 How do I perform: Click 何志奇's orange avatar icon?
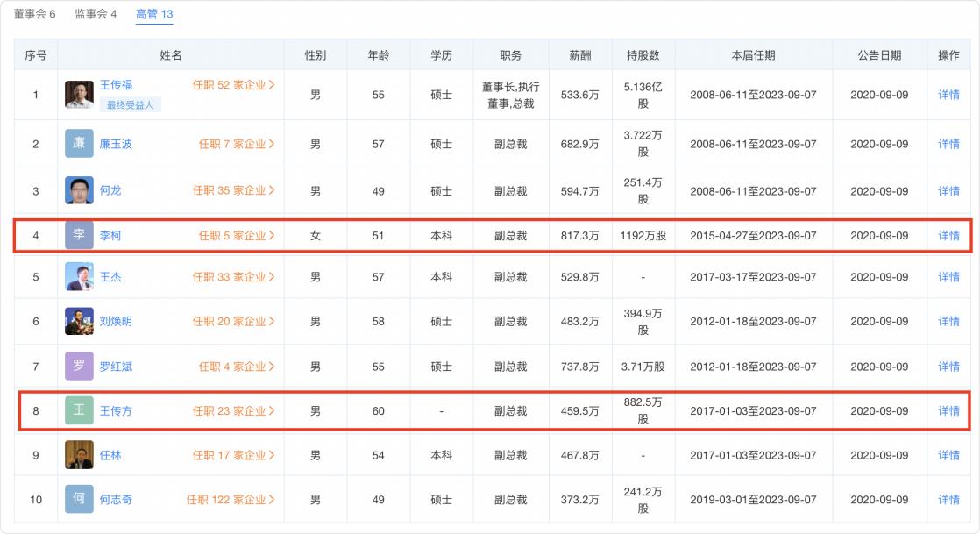point(80,497)
